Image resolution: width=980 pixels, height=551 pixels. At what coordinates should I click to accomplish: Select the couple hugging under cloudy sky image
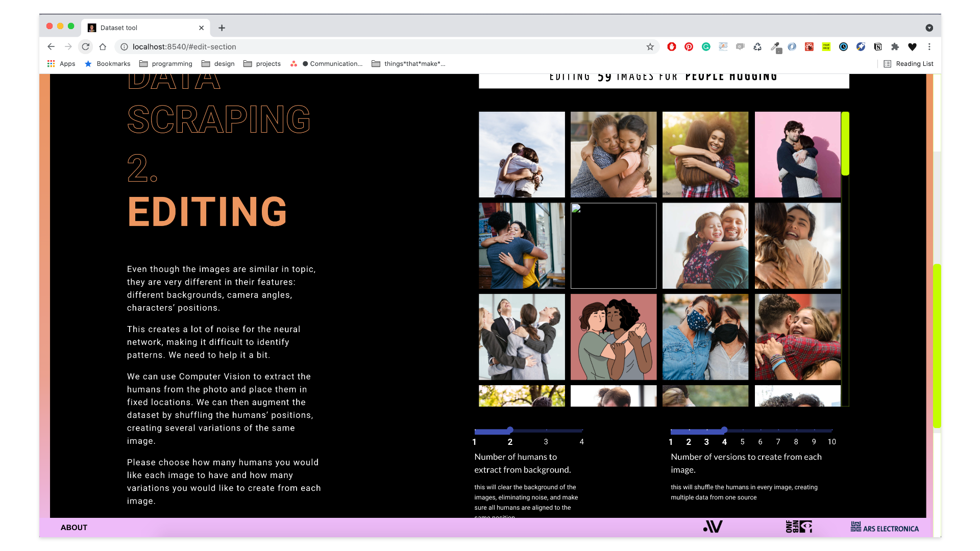coord(522,155)
